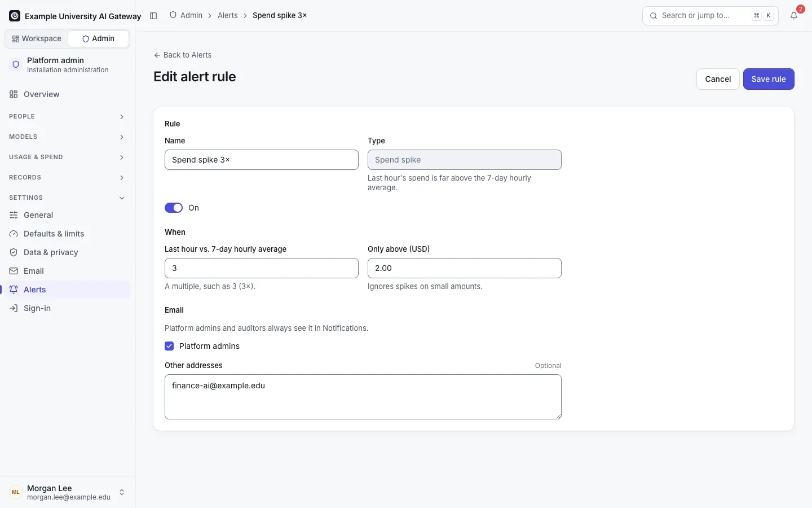Click the search magnifier icon

(x=654, y=16)
